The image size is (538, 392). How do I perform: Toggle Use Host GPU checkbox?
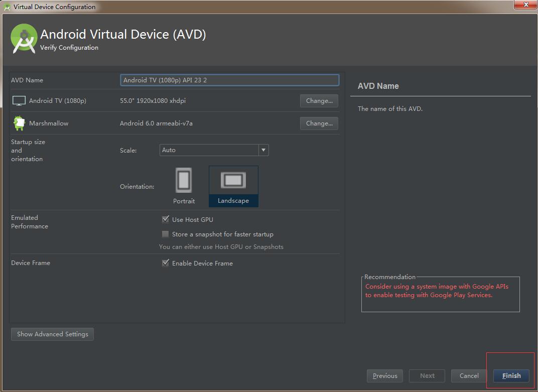point(166,219)
